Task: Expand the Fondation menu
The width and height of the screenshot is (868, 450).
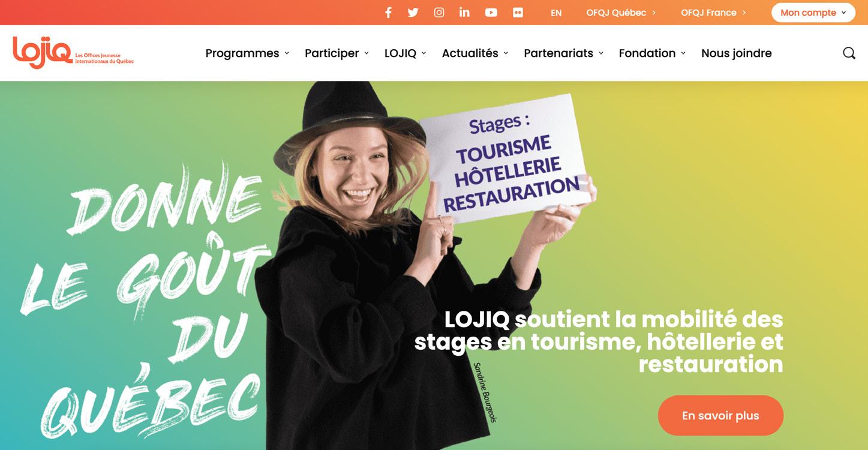Action: coord(652,53)
